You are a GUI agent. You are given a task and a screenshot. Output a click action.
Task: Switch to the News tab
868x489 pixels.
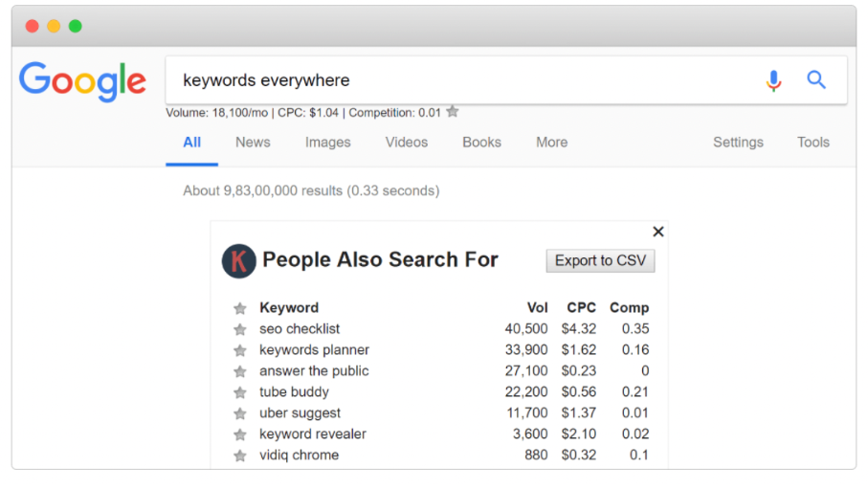click(253, 143)
